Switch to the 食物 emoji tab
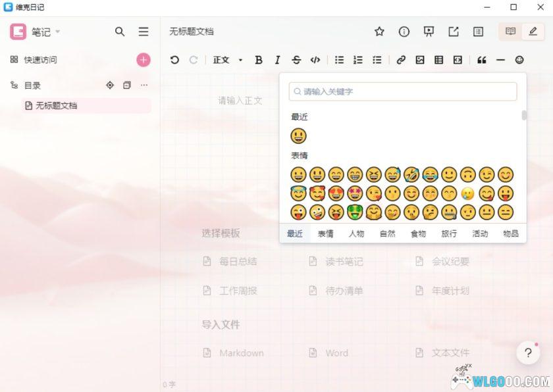This screenshot has width=553, height=392. pos(417,233)
